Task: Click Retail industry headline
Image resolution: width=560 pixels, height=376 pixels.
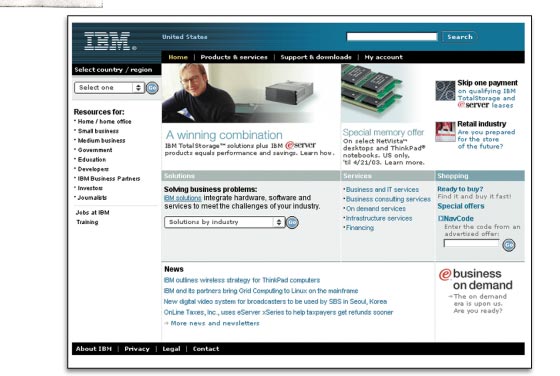Action: coord(482,124)
